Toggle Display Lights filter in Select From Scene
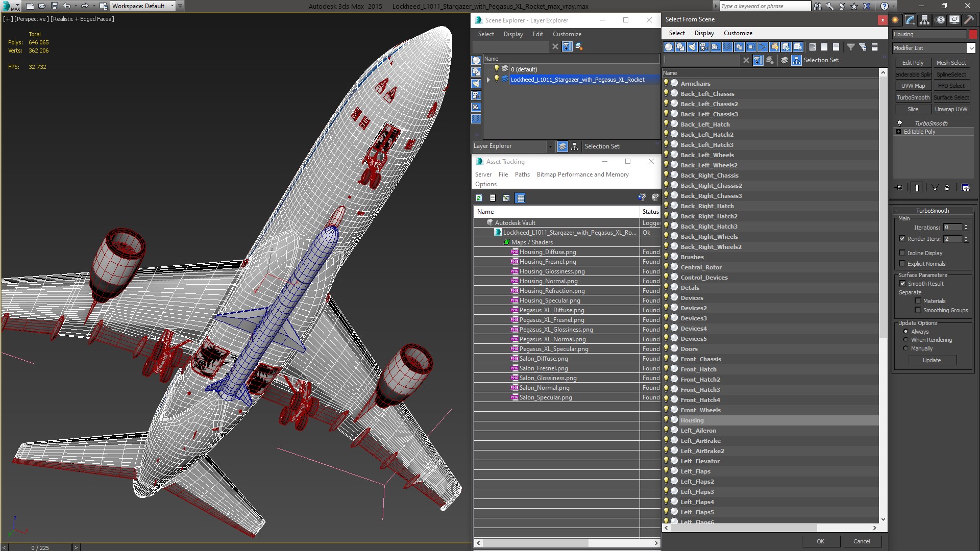 tap(692, 47)
